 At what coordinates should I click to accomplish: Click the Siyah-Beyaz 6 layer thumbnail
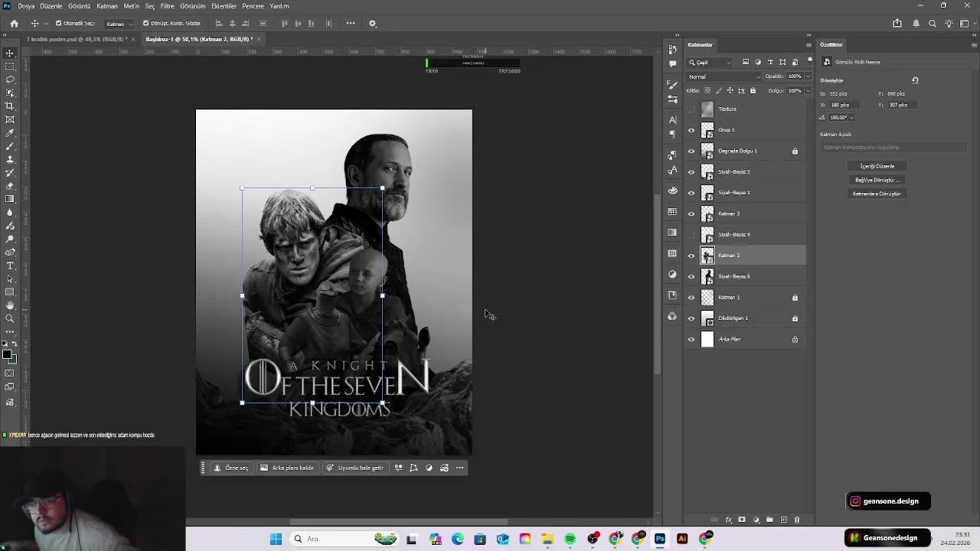coord(707,276)
